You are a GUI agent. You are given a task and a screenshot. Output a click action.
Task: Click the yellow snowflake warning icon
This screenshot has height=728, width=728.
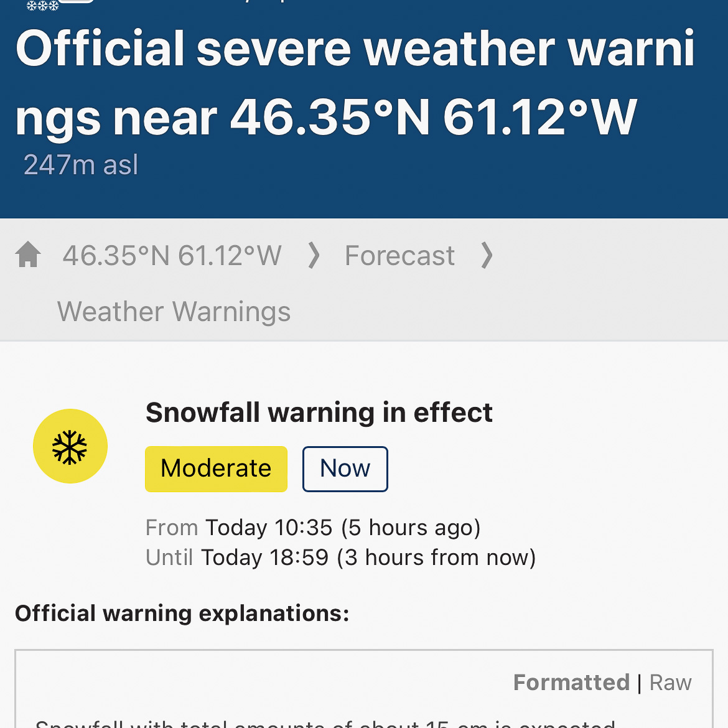point(70,446)
